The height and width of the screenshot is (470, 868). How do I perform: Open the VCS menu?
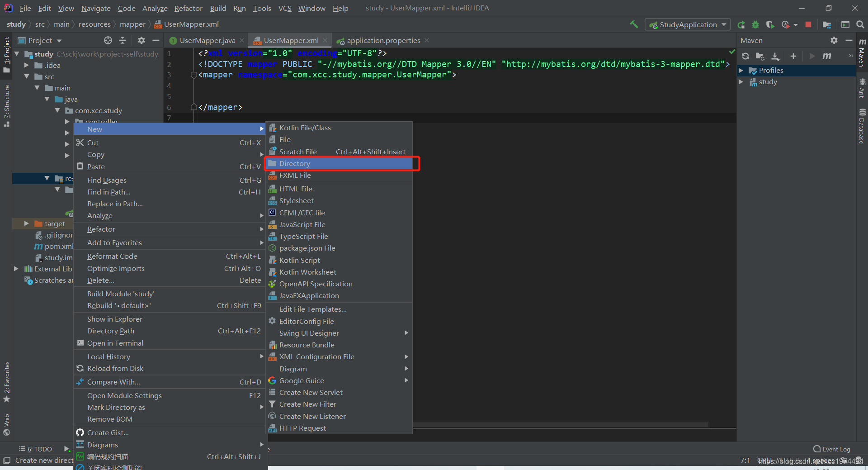285,8
